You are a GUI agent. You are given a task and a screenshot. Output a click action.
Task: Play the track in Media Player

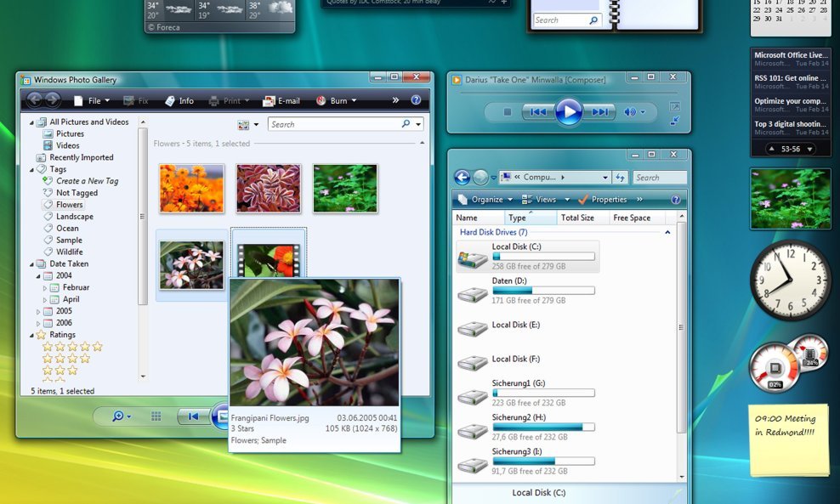tap(569, 112)
